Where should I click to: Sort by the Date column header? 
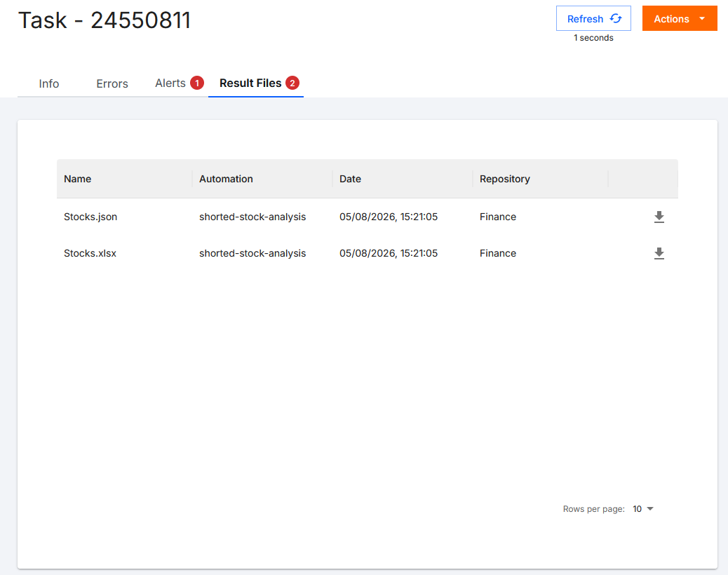pyautogui.click(x=350, y=179)
